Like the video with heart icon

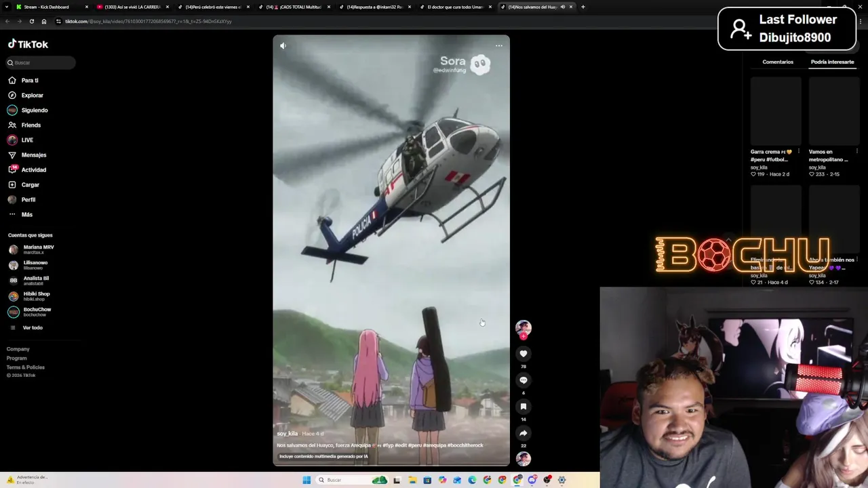point(524,353)
